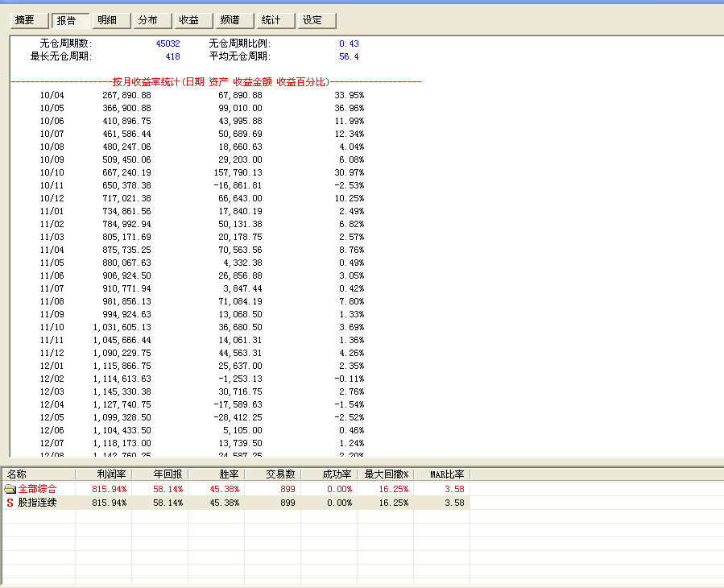Click the date 10/04 in the monthly list

point(52,95)
